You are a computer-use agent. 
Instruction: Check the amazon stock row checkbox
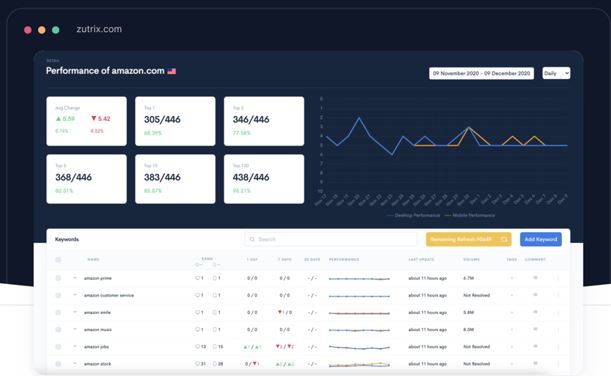[58, 364]
